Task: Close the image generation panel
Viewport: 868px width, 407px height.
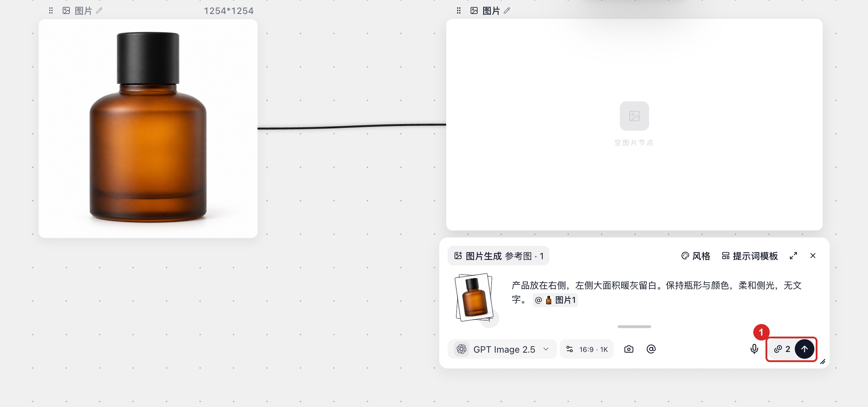Action: click(813, 256)
